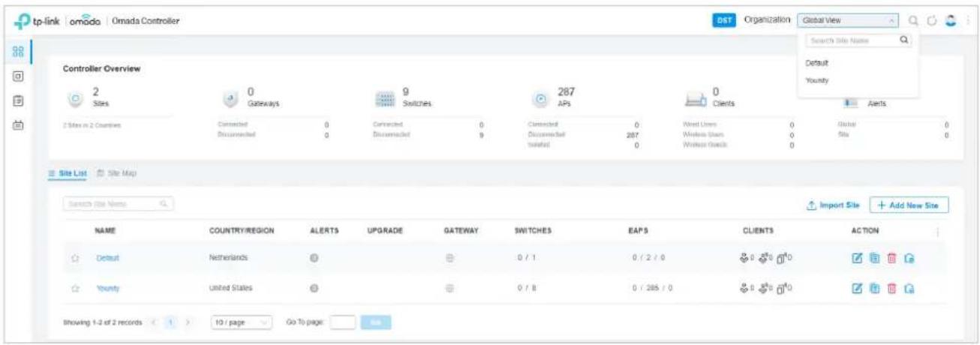Click the refresh icon in the top bar
The height and width of the screenshot is (345, 980).
click(x=933, y=20)
